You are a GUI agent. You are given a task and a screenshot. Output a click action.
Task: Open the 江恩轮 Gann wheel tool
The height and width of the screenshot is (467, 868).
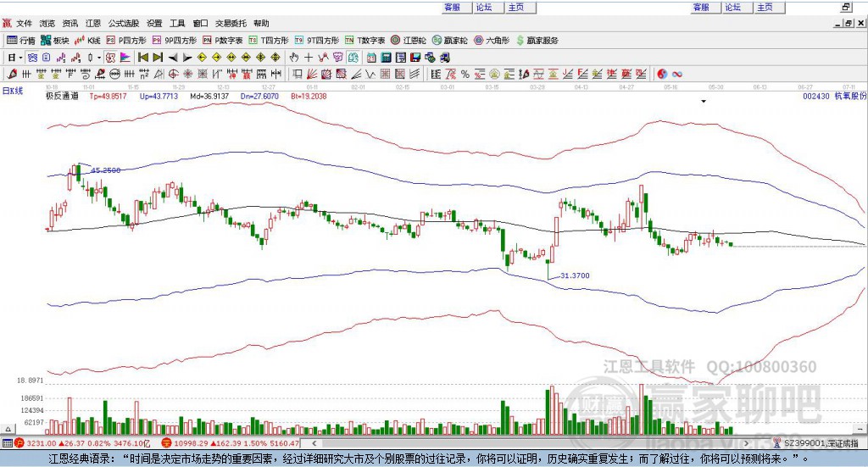click(x=409, y=41)
